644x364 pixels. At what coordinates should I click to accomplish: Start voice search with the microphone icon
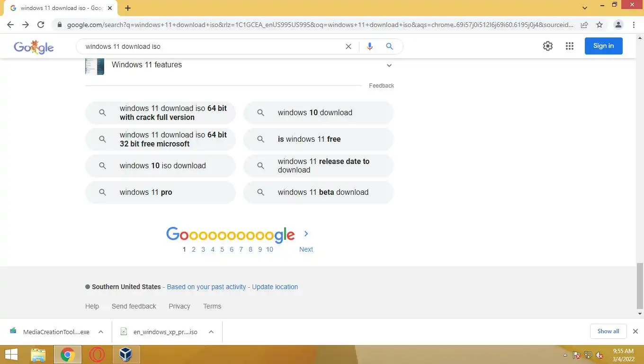coord(370,46)
